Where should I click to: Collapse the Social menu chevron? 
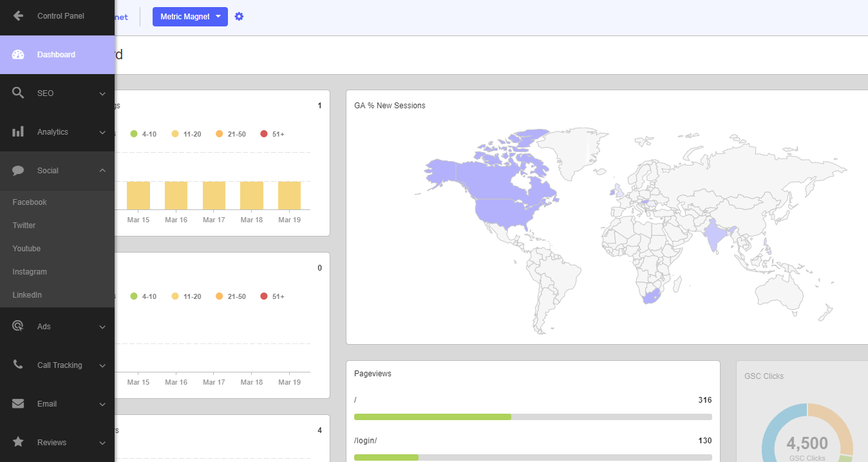click(102, 171)
